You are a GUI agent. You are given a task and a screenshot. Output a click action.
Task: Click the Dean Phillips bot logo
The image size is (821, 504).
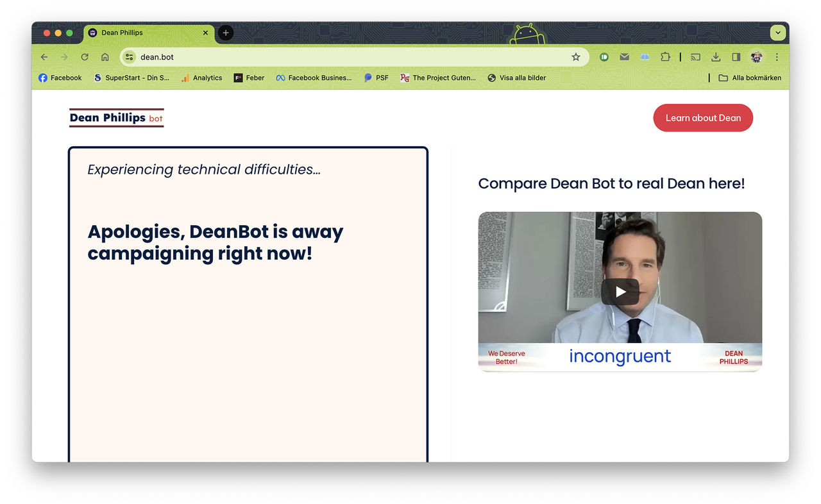point(116,118)
